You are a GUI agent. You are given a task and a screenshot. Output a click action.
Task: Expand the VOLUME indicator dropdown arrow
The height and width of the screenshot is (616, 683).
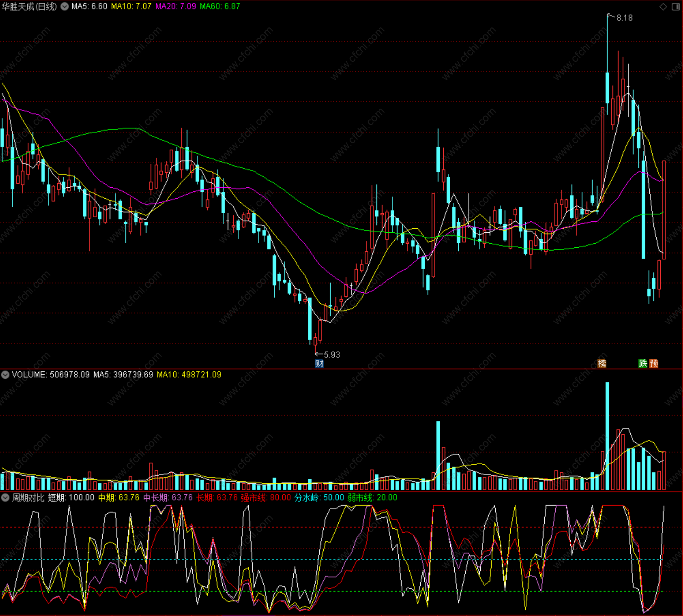(5, 375)
